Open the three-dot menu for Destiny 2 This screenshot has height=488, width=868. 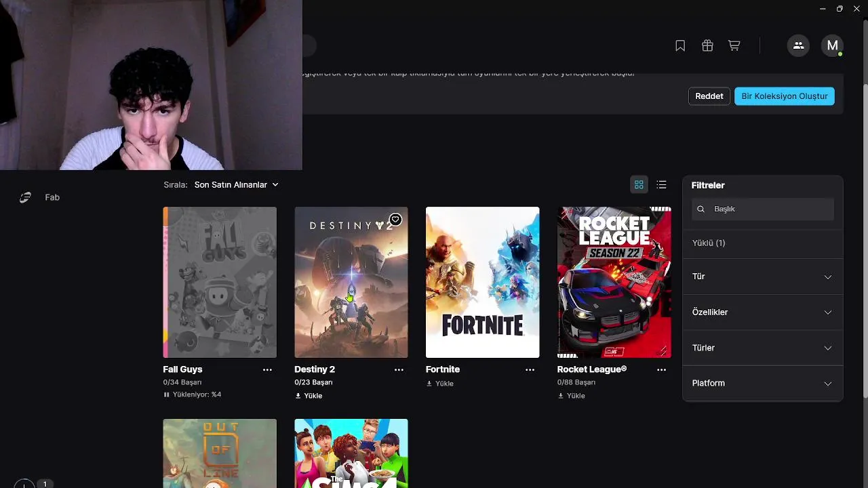click(399, 369)
